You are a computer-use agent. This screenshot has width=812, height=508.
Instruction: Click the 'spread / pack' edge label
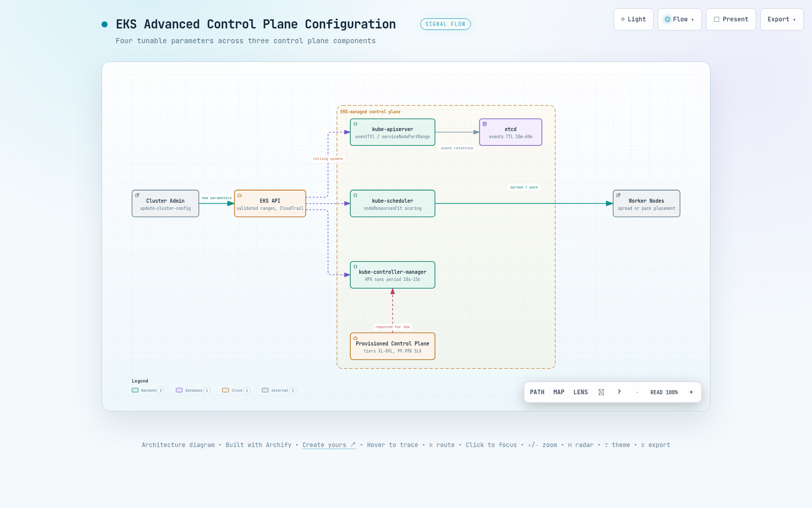524,187
